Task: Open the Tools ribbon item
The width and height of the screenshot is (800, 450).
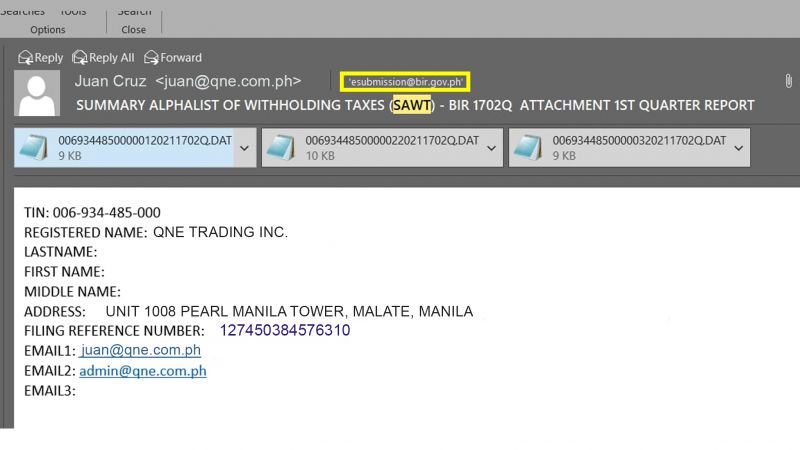Action: coord(72,11)
